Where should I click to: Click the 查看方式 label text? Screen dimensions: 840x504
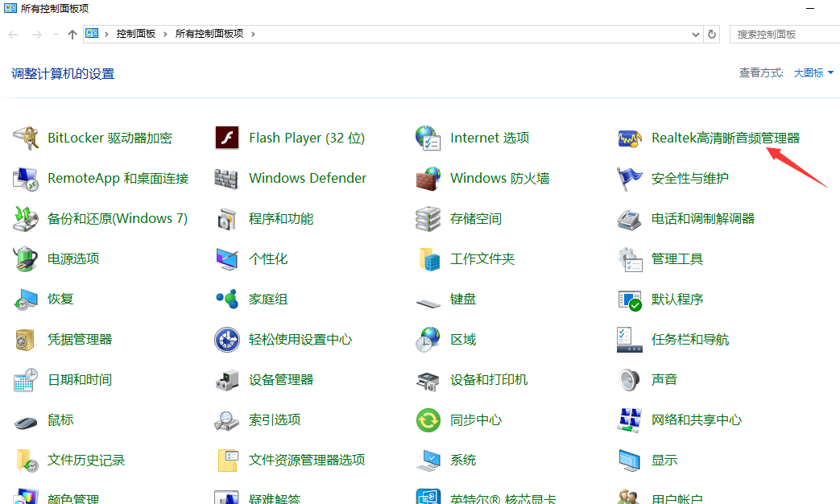761,72
